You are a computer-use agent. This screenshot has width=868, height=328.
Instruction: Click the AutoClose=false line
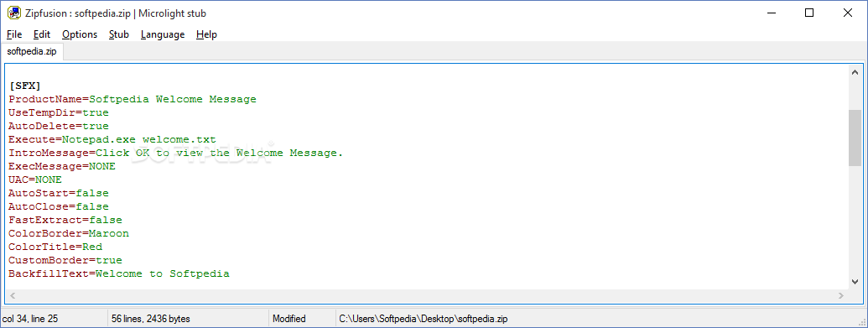tap(58, 206)
